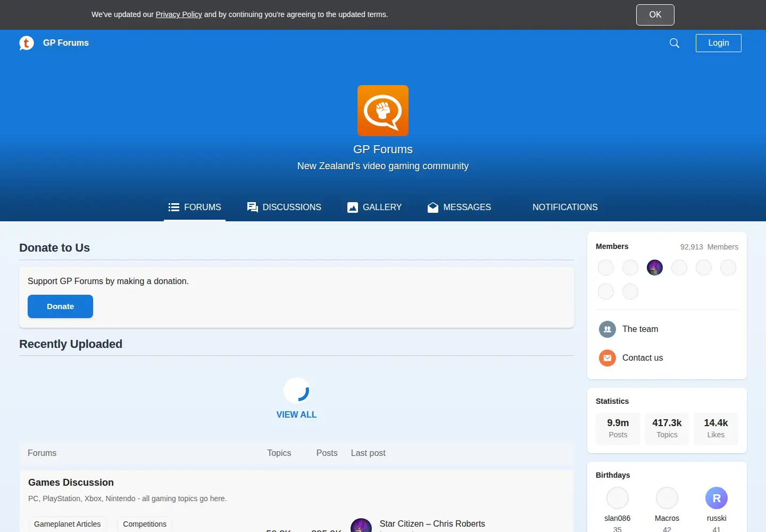
Task: Open Gameplanet Articles subforum tag
Action: point(68,524)
